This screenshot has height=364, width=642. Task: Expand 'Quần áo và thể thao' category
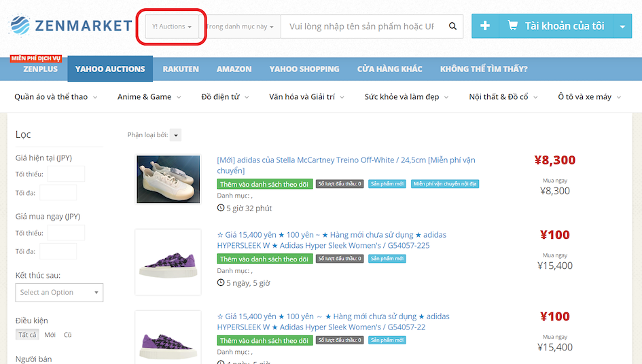56,96
